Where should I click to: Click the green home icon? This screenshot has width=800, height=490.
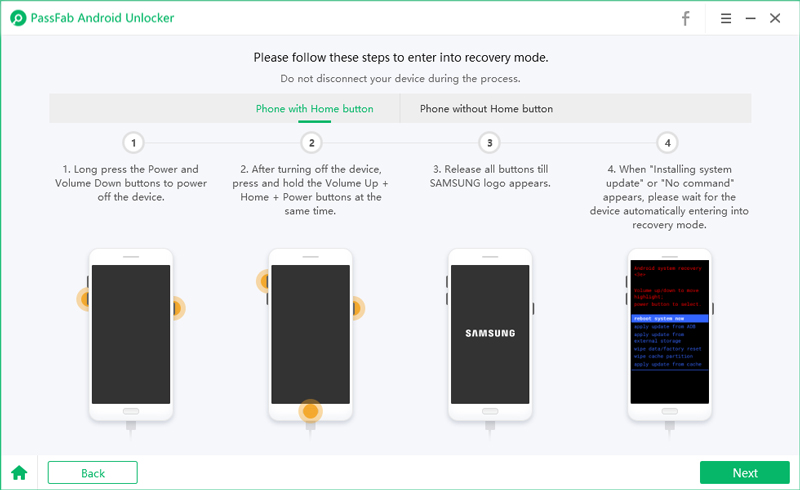coord(19,473)
